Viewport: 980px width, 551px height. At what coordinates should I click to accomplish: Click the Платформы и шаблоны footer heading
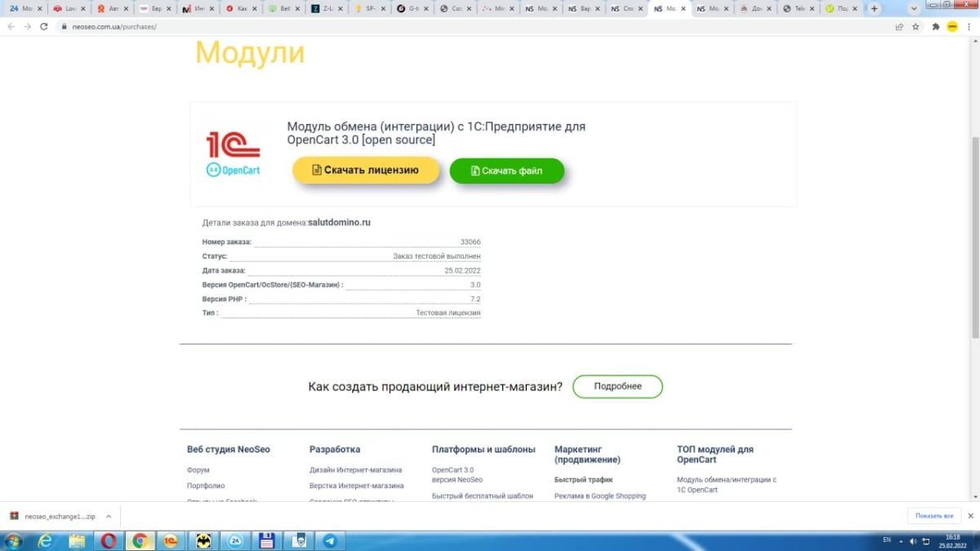point(483,450)
